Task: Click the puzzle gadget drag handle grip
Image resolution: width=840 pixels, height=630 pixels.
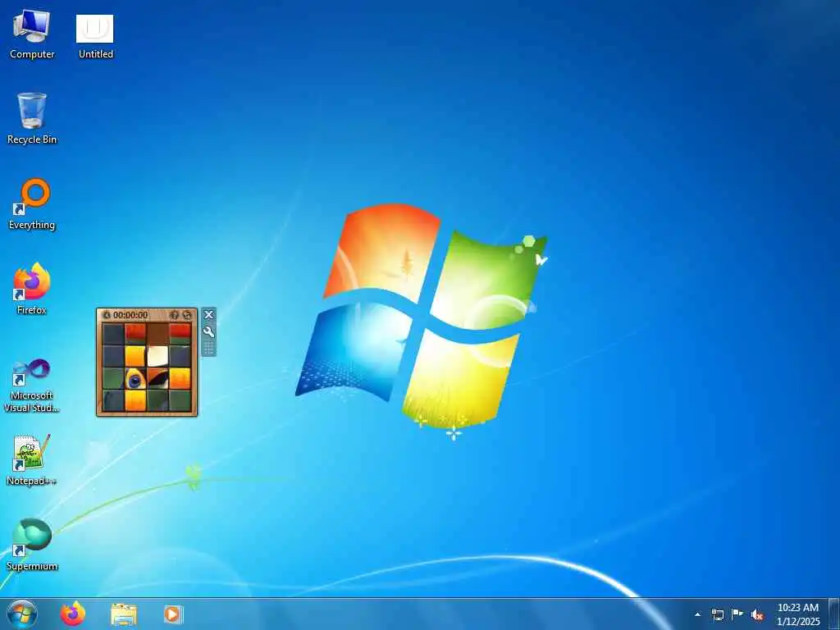Action: click(208, 348)
